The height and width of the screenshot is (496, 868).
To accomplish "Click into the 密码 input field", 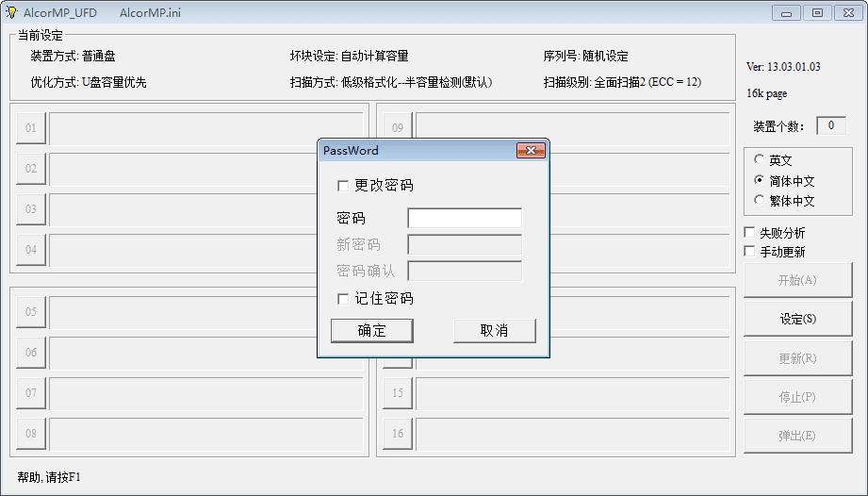I will point(464,219).
